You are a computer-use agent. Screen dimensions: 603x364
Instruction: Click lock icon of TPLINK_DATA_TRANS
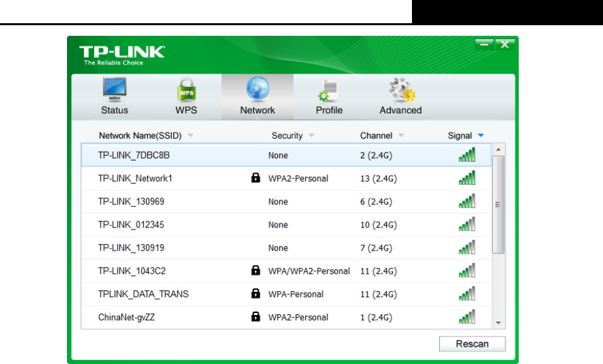tap(256, 293)
